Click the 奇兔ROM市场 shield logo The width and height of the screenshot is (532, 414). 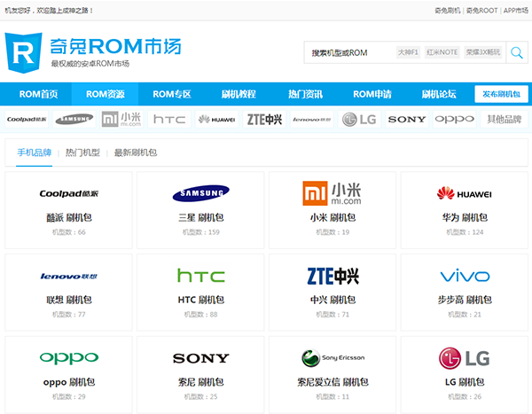pos(23,52)
